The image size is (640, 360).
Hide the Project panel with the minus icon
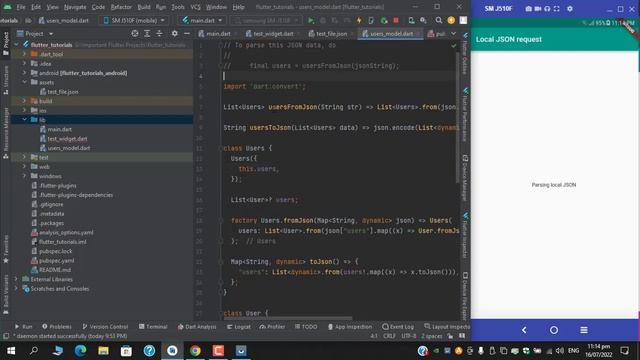[x=187, y=33]
